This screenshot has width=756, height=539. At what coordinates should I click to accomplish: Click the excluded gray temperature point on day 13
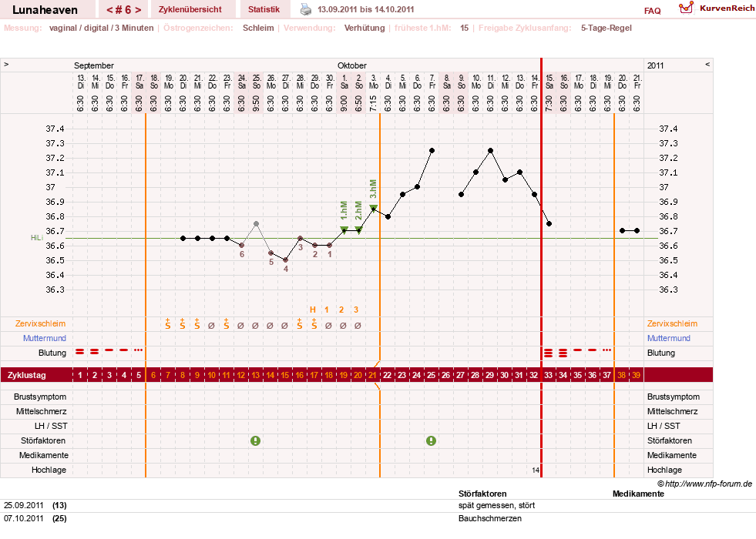(256, 223)
